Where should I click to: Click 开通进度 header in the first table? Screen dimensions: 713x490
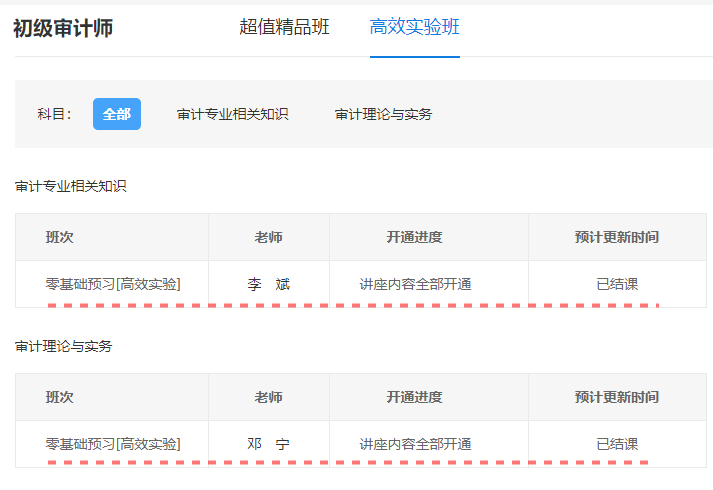click(x=414, y=237)
